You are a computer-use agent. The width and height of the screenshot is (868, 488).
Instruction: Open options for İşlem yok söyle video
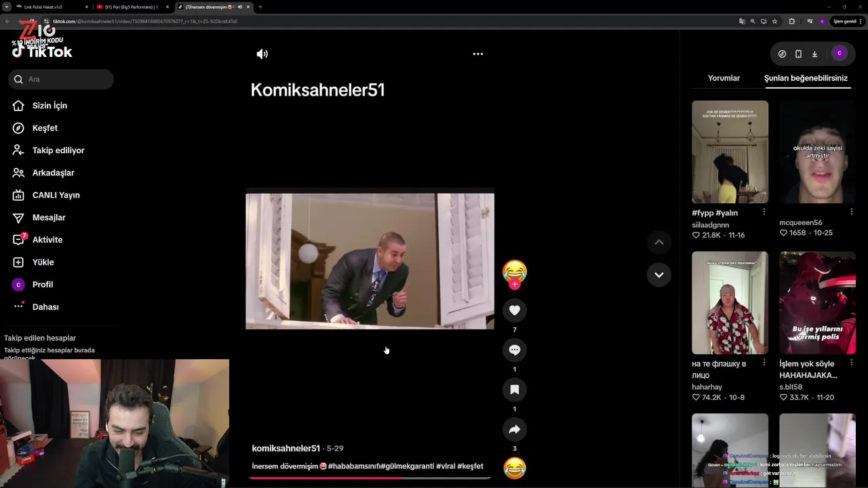coord(851,363)
